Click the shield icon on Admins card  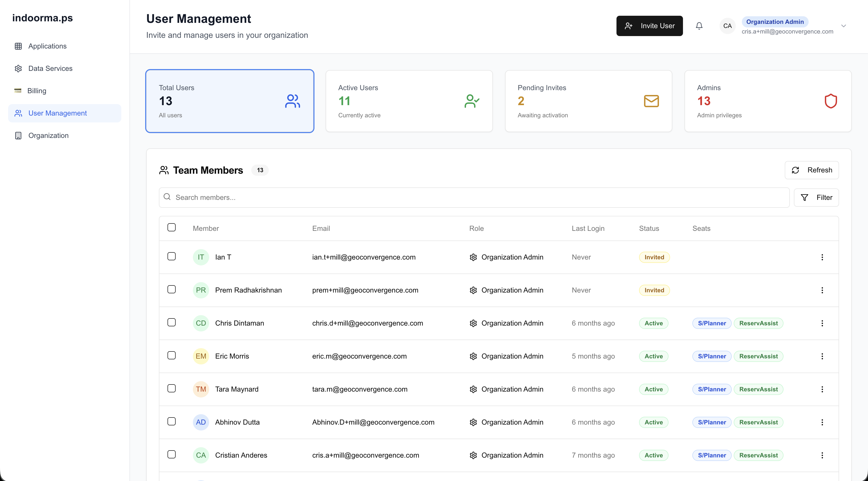point(831,101)
